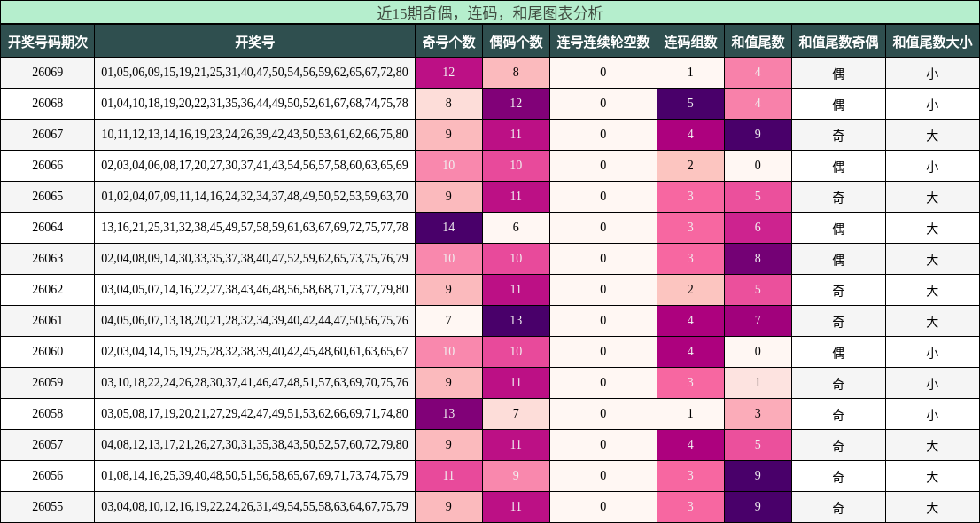980x523 pixels.
Task: Click the 偶码个数 column header
Action: tap(517, 39)
